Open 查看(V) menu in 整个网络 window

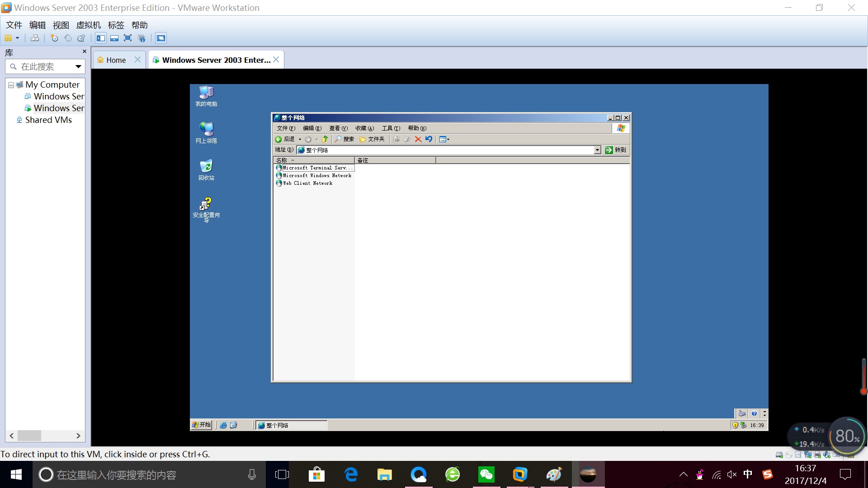(338, 128)
